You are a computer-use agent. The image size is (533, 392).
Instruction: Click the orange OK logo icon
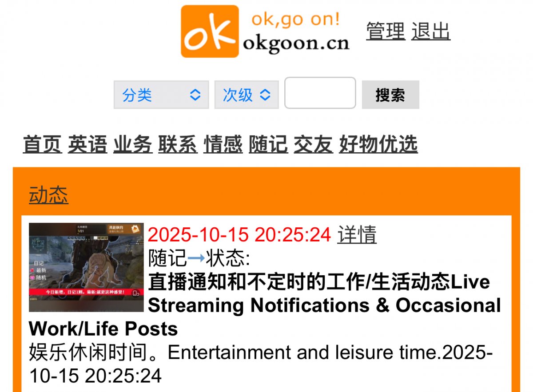tap(210, 32)
